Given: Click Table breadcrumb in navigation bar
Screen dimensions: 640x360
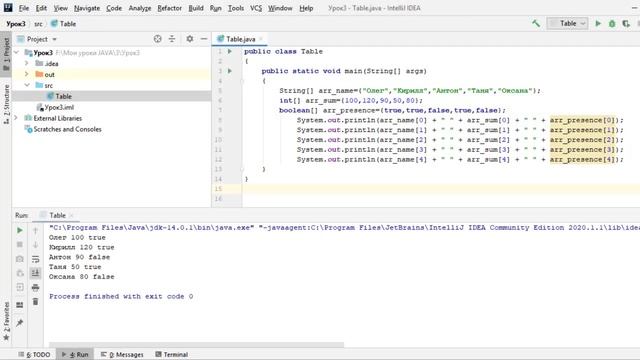Looking at the screenshot, I should (63, 24).
